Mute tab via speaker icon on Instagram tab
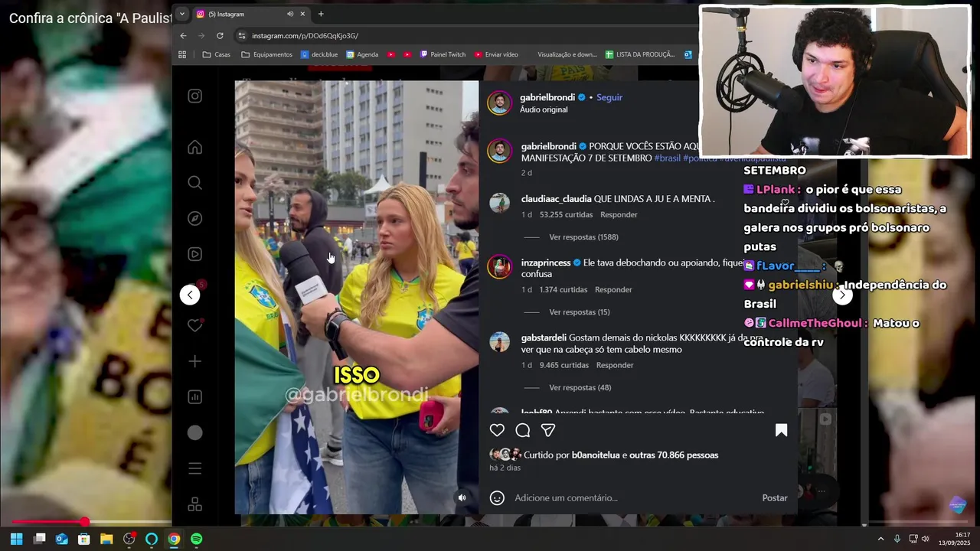 290,14
